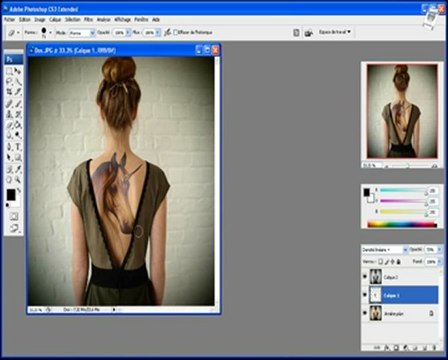448x360 pixels.
Task: Open the Edition menu
Action: [x=25, y=20]
